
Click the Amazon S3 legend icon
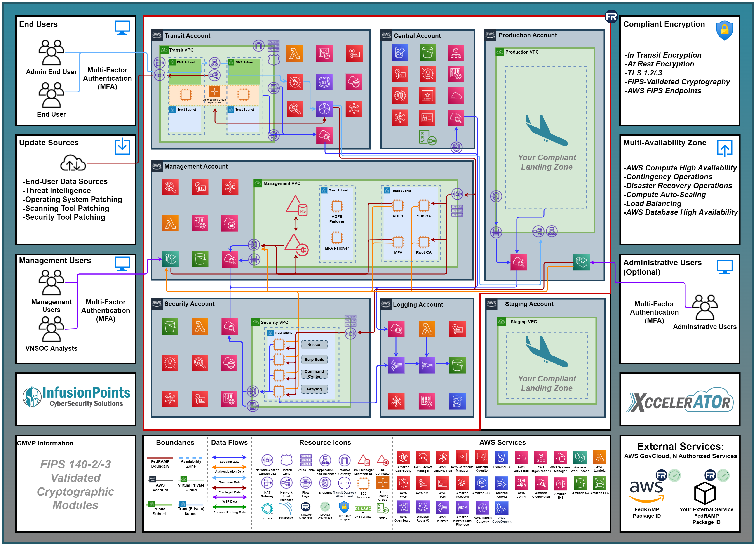pos(580,483)
